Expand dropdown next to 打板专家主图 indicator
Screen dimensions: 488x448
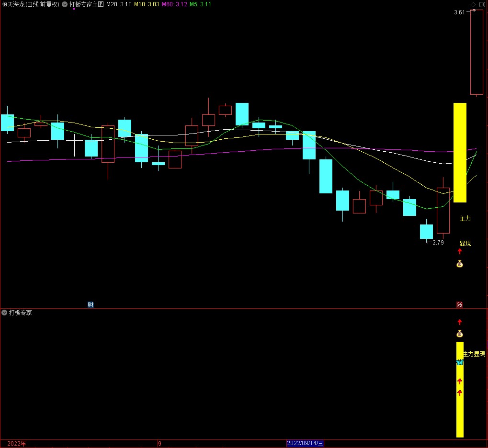[x=65, y=4]
